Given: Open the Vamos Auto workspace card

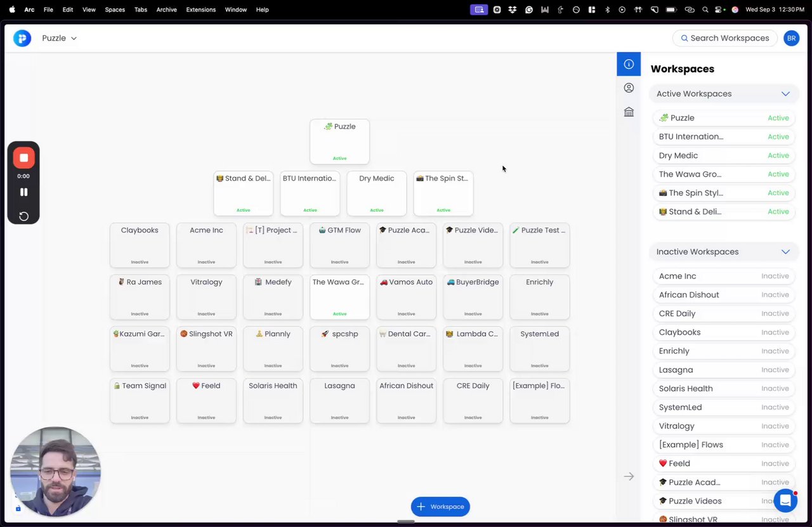Looking at the screenshot, I should pyautogui.click(x=407, y=297).
